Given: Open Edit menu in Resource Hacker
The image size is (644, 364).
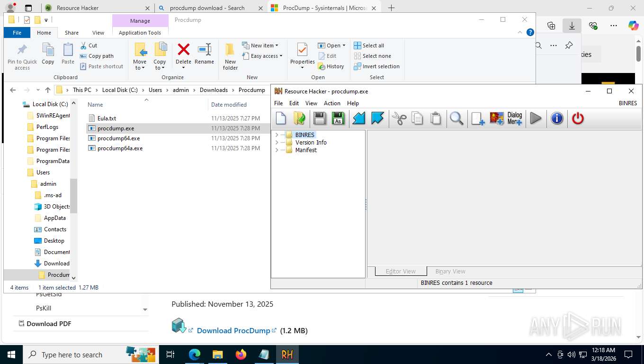Looking at the screenshot, I should pyautogui.click(x=294, y=103).
